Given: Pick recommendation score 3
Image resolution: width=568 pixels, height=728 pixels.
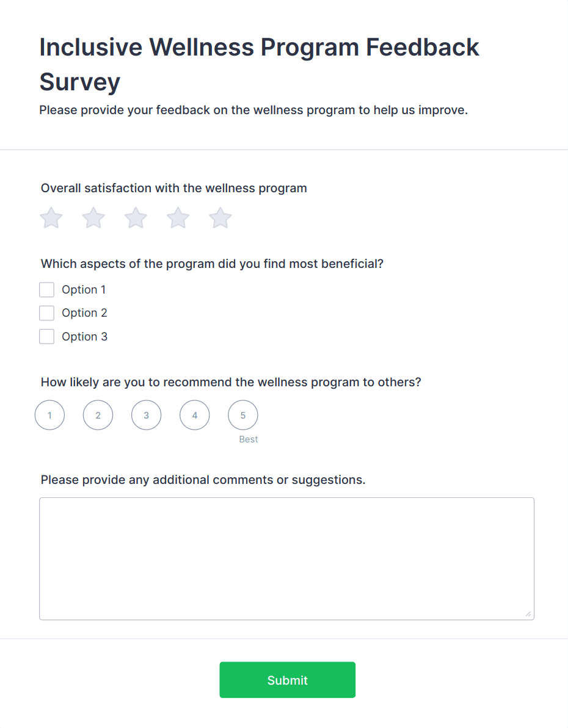Looking at the screenshot, I should click(x=146, y=416).
